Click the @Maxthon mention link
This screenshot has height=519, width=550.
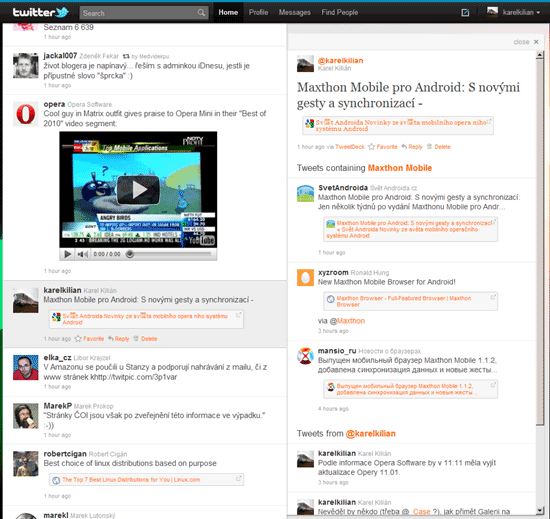coord(347,321)
